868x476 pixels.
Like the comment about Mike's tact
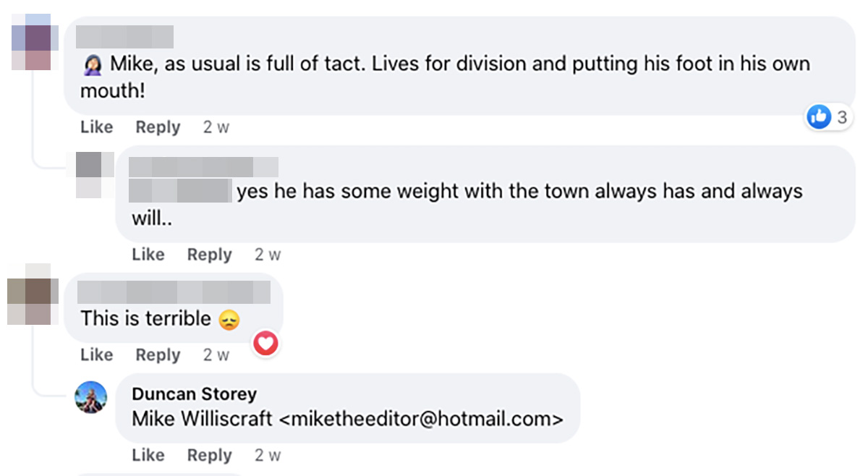pos(96,127)
